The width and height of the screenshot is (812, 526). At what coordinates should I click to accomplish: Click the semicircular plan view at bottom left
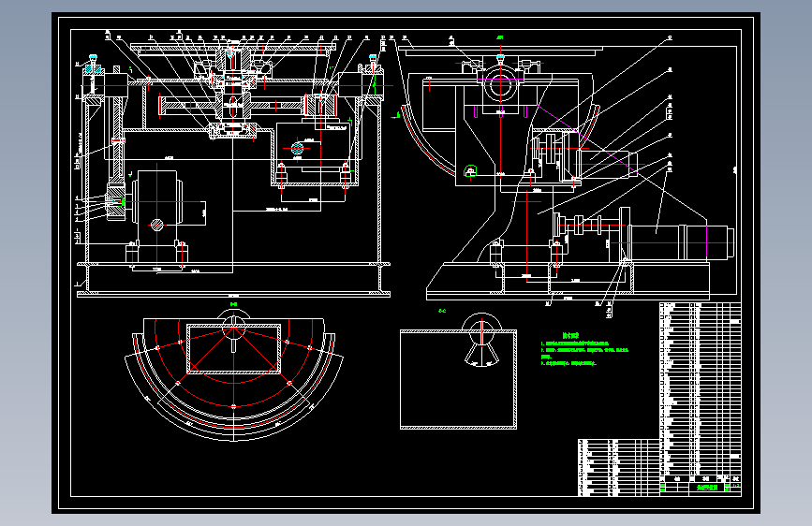pyautogui.click(x=233, y=377)
